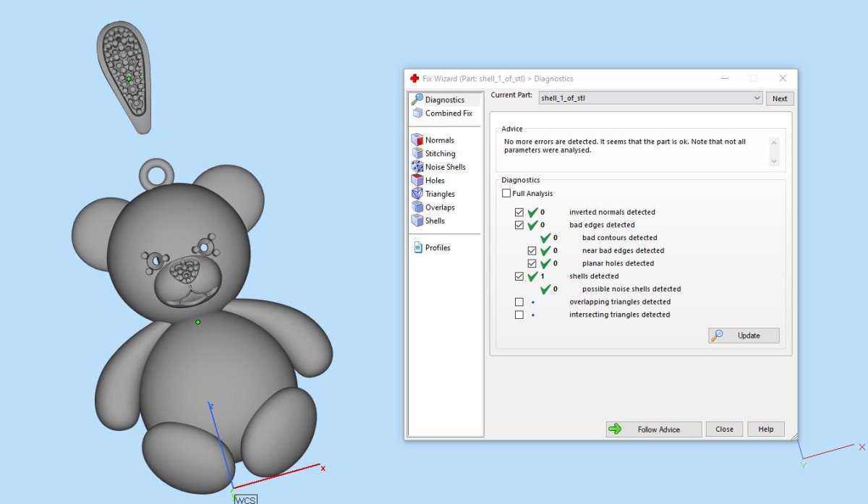Viewport: 868px width, 504px height.
Task: Select the Combined Fix icon
Action: [417, 114]
